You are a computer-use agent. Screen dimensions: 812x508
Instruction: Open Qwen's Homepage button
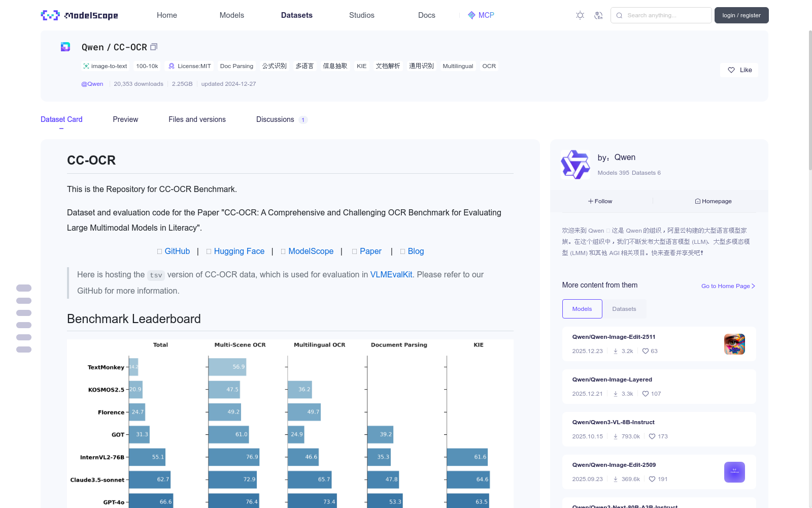tap(713, 201)
